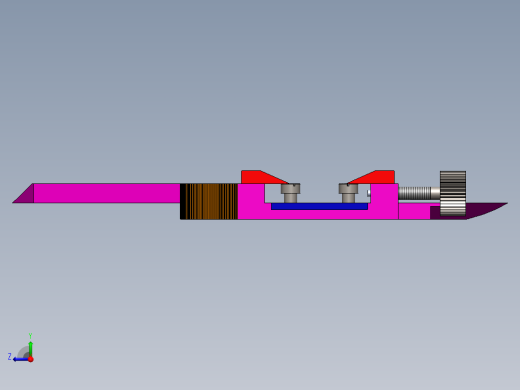This screenshot has width=520, height=390.
Task: Select the knurled thumb wheel knob
Action: tap(453, 193)
